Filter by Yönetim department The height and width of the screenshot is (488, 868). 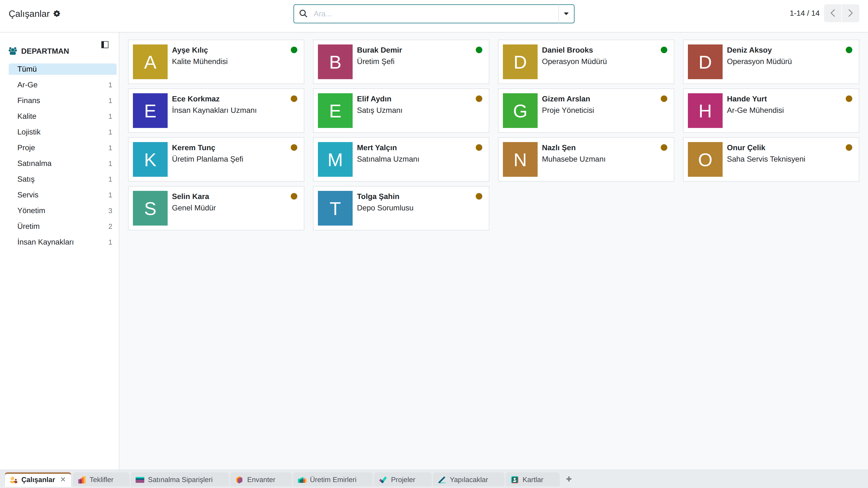(63, 210)
